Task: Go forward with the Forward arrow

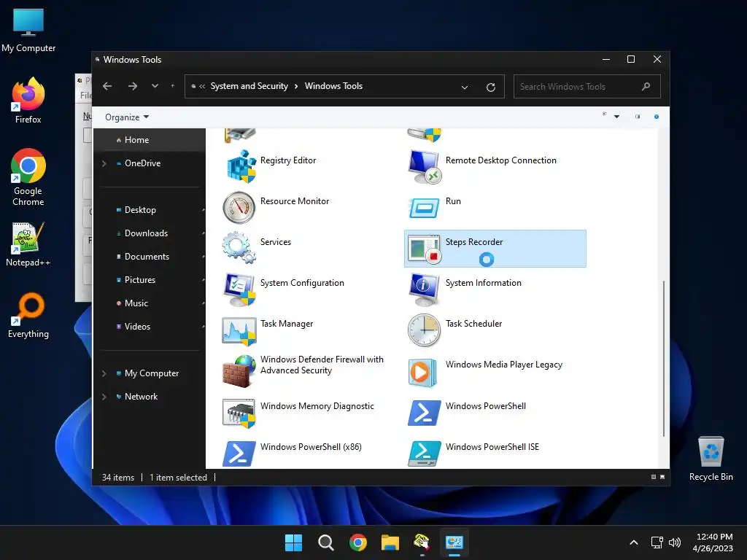Action: click(133, 86)
